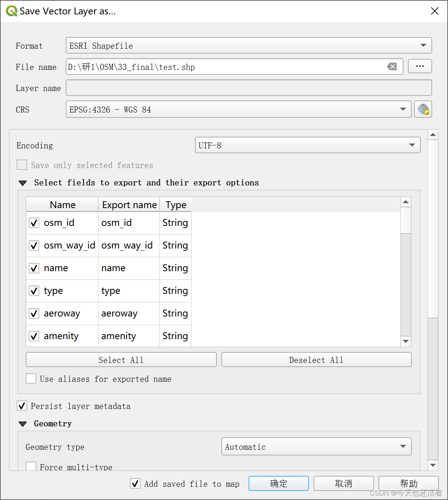
Task: Uncheck the osm_id field
Action: click(x=34, y=223)
